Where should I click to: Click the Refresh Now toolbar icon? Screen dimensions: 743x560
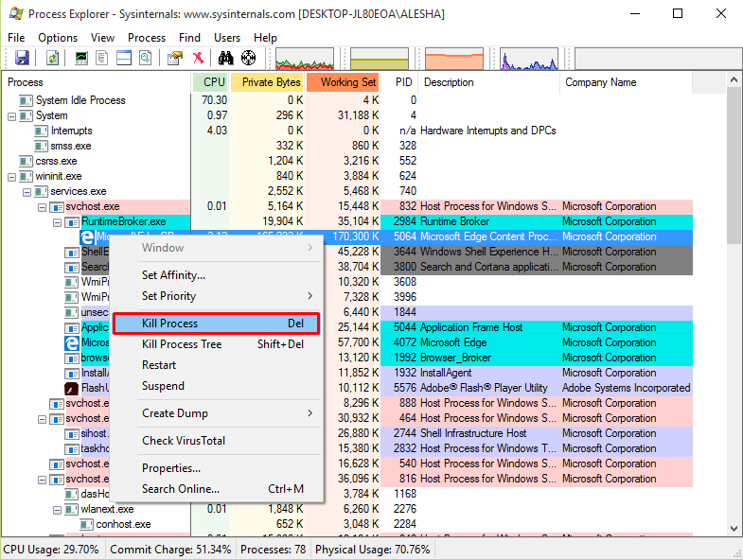click(x=52, y=58)
